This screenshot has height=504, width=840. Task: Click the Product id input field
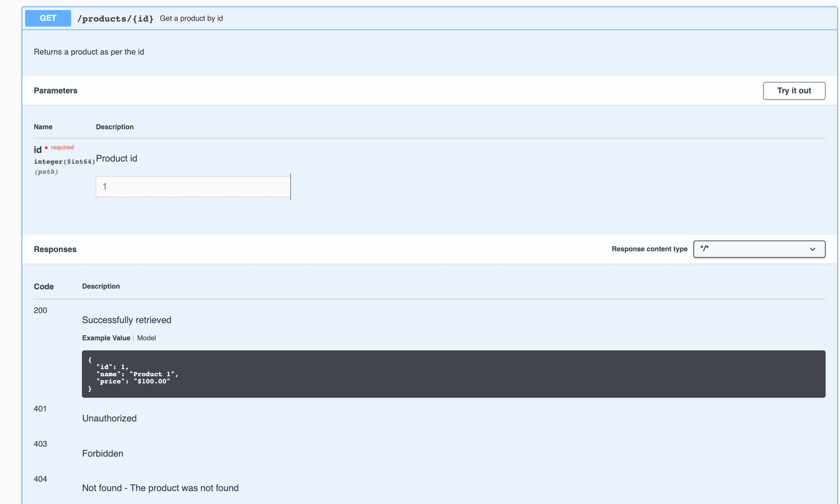click(x=193, y=186)
